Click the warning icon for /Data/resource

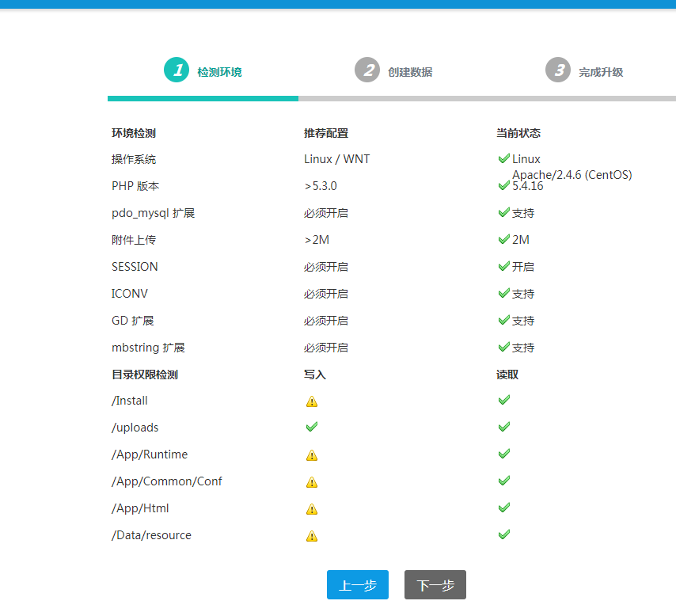click(x=312, y=536)
